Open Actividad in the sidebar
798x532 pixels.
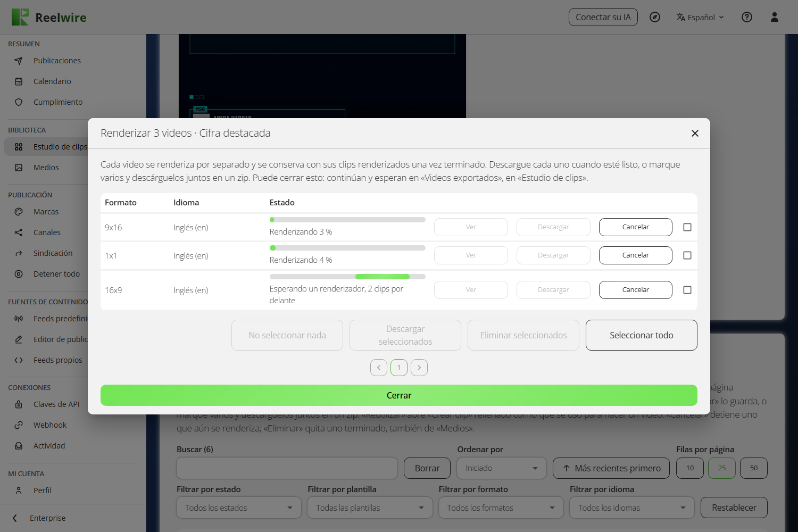pyautogui.click(x=49, y=446)
